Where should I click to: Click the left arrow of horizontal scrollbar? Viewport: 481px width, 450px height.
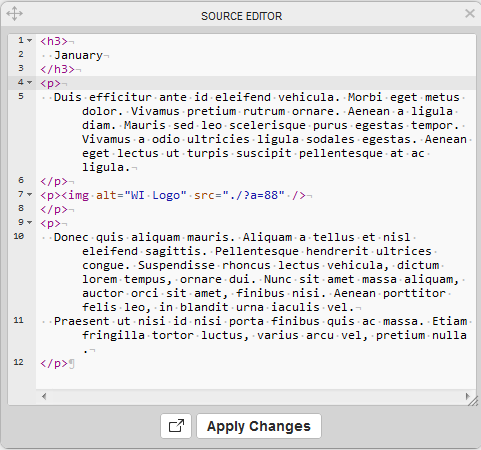click(x=44, y=396)
